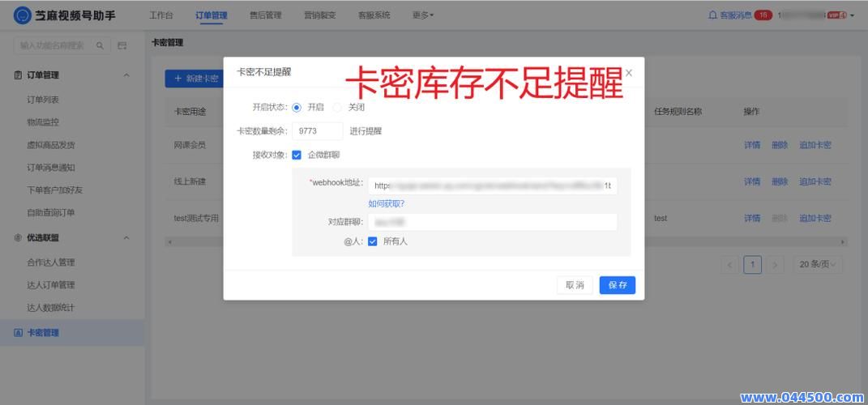
Task: Click 追加卡密 for the test测试专用 row
Action: pos(815,218)
